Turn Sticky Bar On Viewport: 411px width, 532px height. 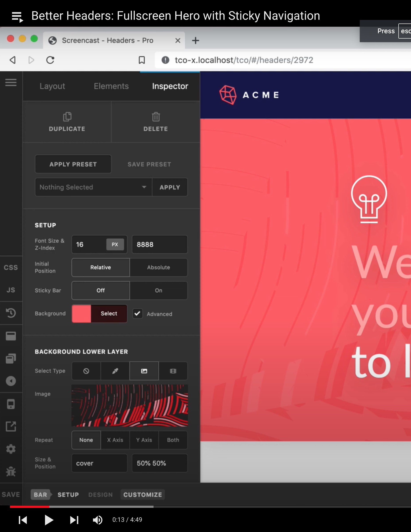tap(158, 290)
